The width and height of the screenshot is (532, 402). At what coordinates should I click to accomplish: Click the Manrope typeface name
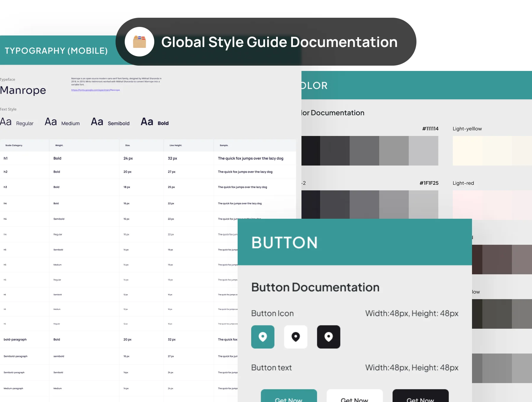(23, 90)
